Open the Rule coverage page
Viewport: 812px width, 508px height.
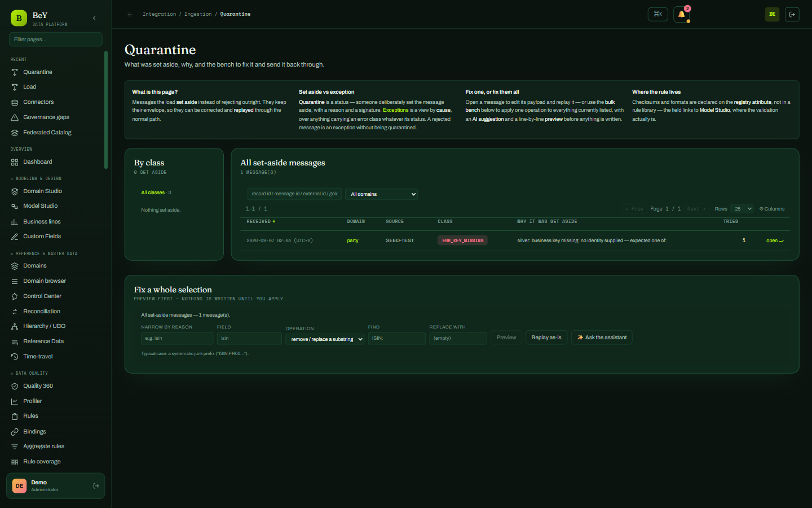point(42,462)
